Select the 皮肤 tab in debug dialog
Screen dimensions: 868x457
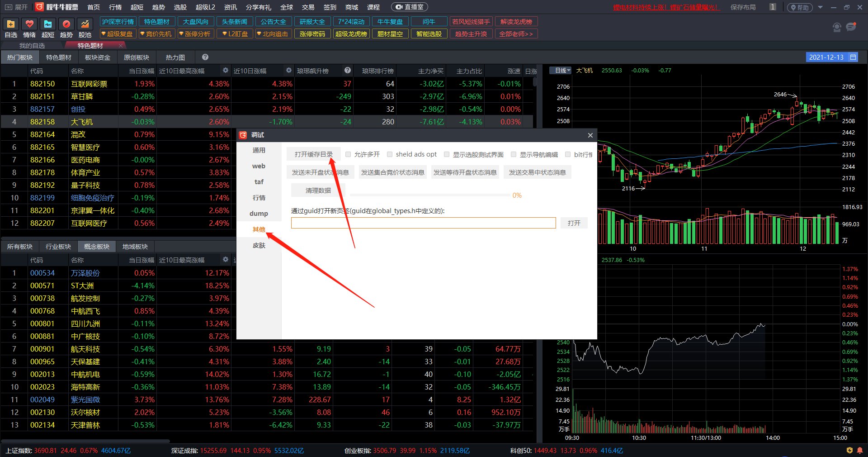click(259, 245)
